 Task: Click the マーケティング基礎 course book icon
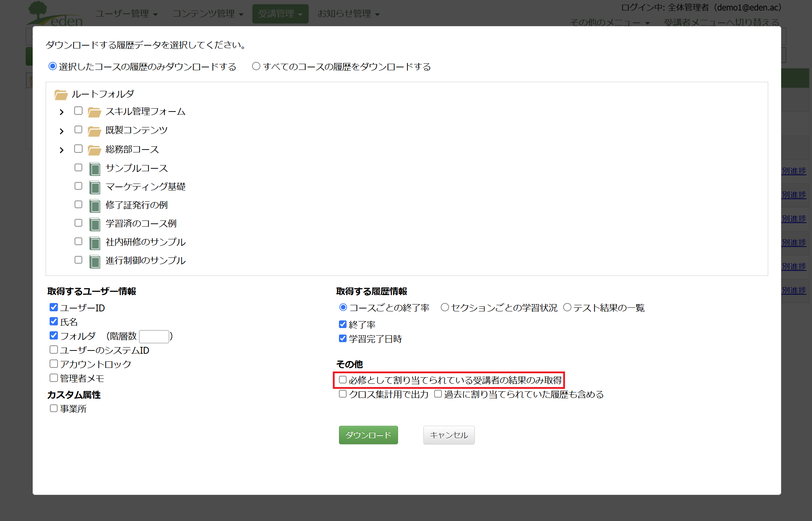[95, 187]
